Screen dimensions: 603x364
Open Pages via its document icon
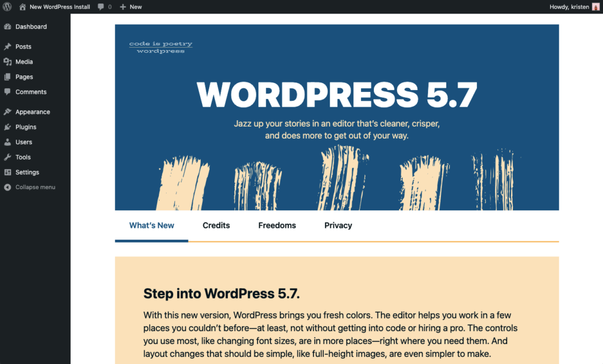click(x=8, y=77)
